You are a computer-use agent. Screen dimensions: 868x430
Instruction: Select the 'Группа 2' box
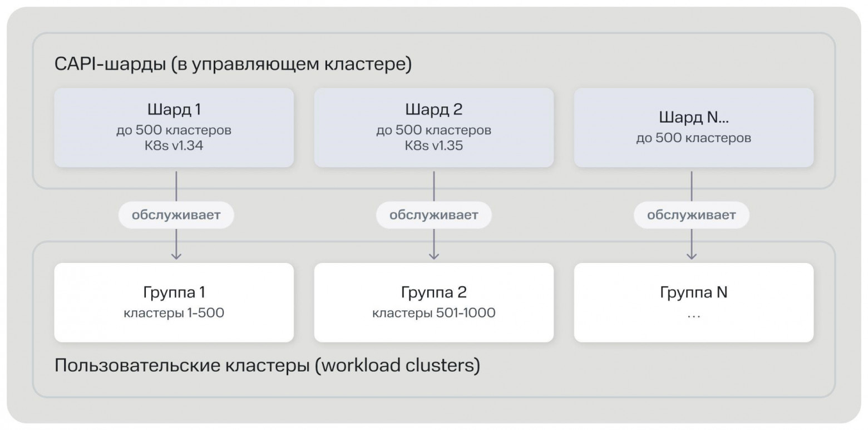(434, 302)
